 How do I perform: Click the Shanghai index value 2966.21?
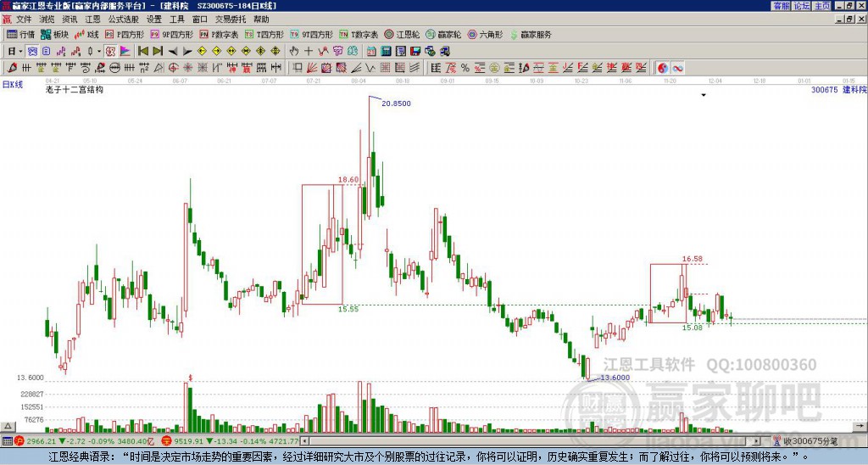pos(41,441)
